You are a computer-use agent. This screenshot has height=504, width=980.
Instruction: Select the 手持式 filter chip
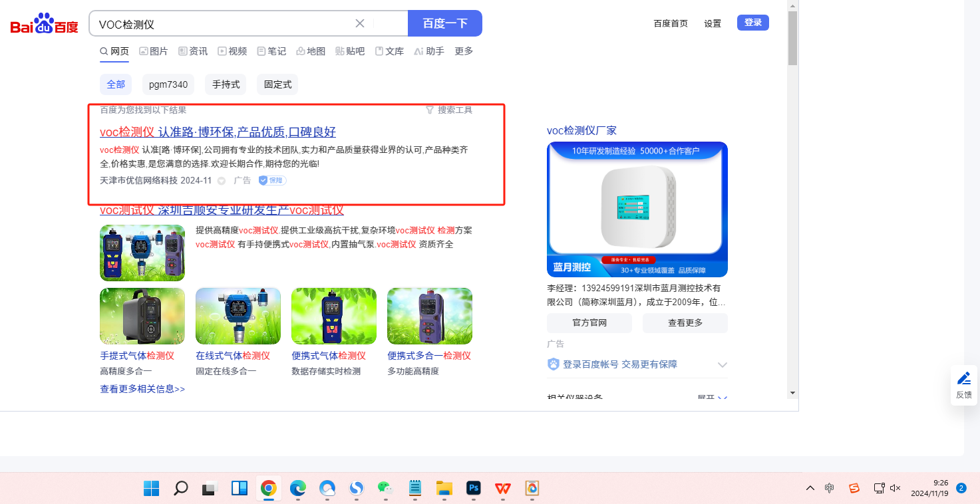point(226,84)
